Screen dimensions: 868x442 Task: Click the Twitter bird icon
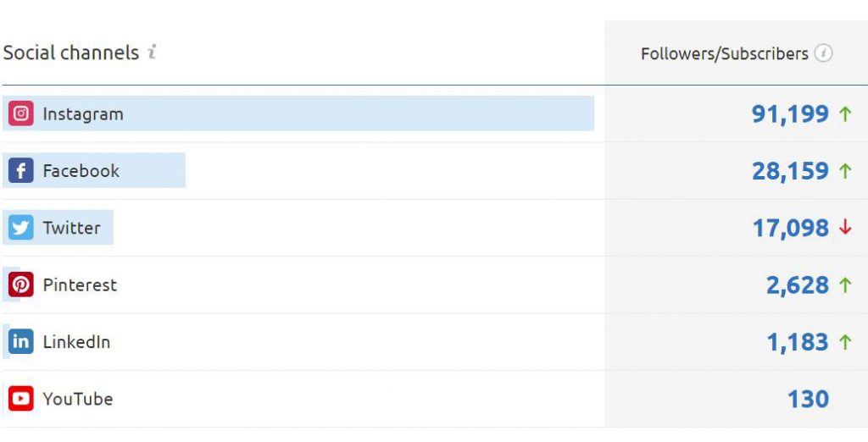[21, 228]
